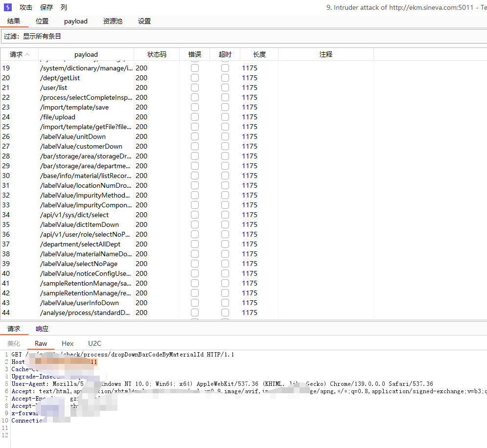Screen dimensions: 487x448
Task: Click request number 22 cell
Action: (6, 97)
